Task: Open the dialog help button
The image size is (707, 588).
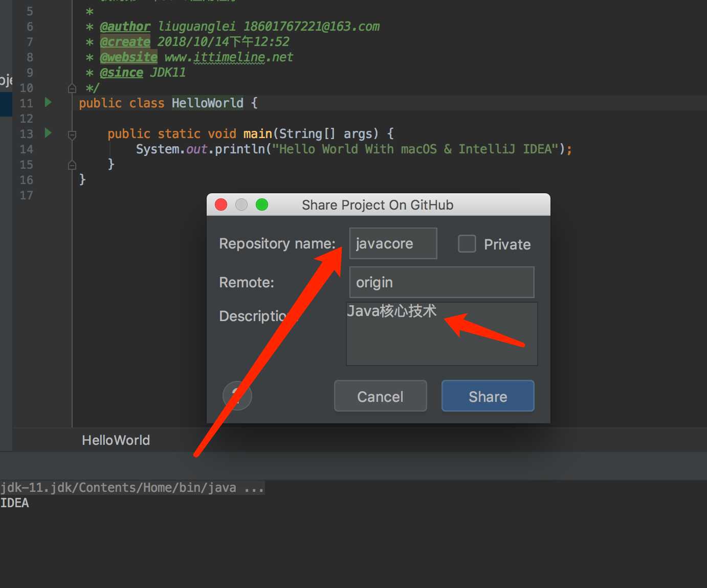Action: pos(237,395)
